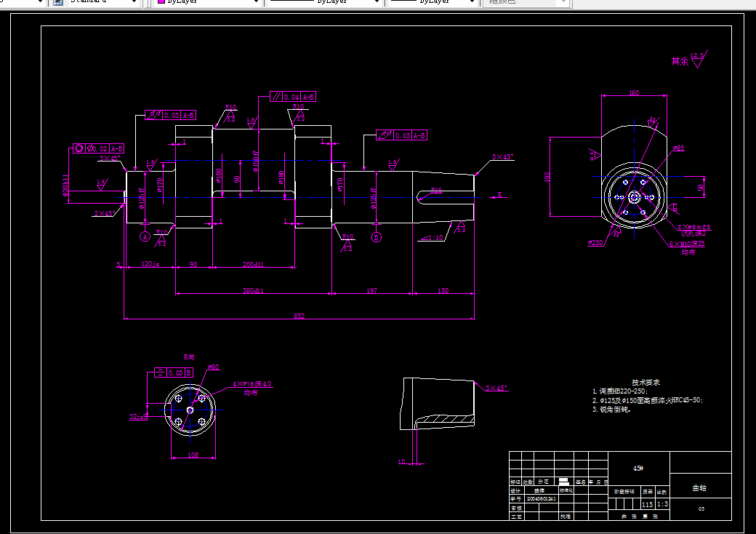Select the HRC45-50 technical requirement line
This screenshot has height=534, width=756.
coord(648,400)
